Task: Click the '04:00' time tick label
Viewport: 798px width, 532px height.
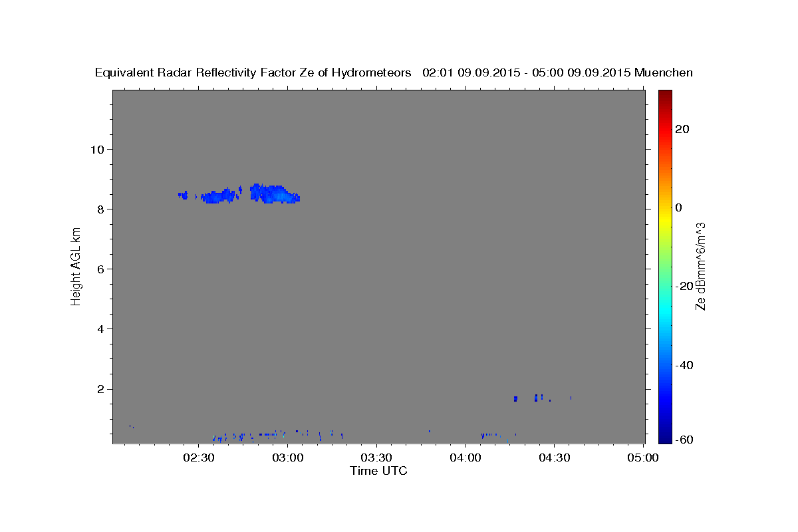Action: (x=465, y=458)
